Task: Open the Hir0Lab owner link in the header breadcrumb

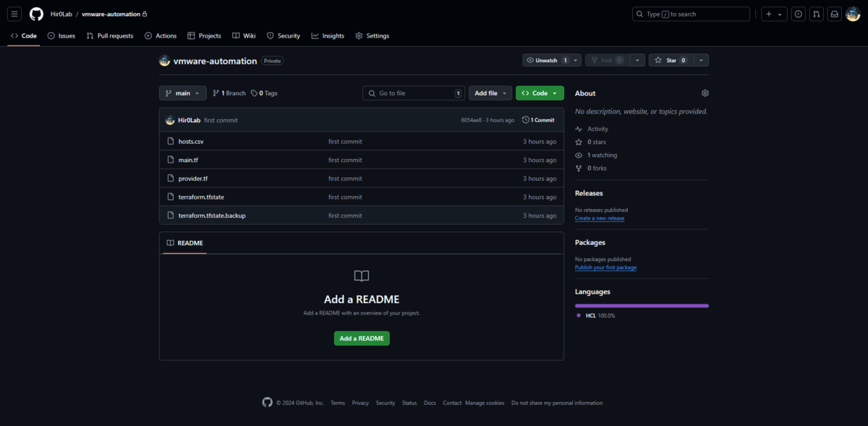Action: pos(61,14)
